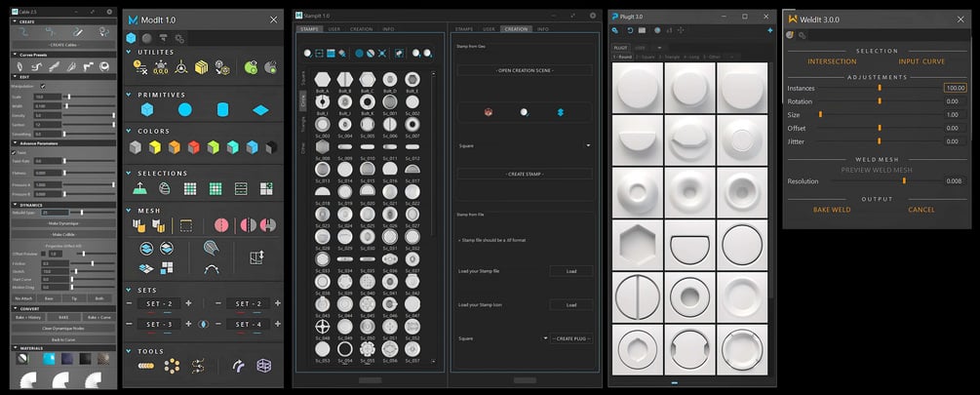
Task: Click the Load button for Stamp file
Action: 571,270
